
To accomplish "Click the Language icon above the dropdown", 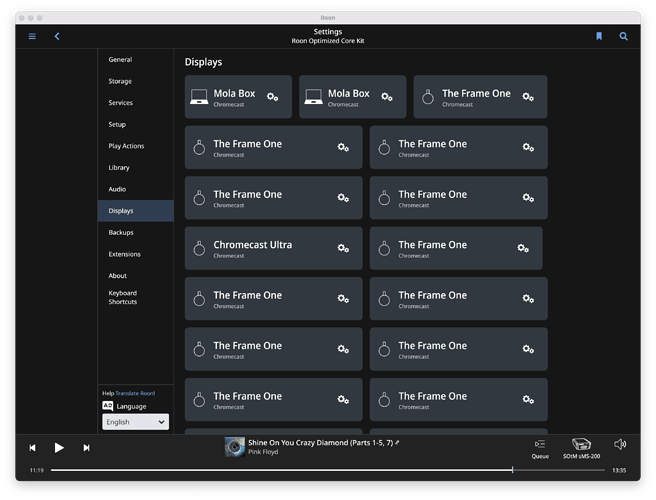I will point(108,406).
